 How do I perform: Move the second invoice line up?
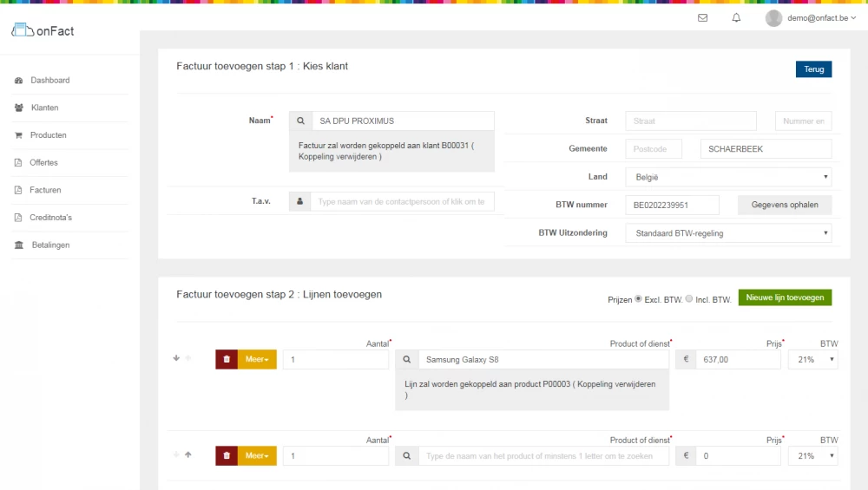click(x=187, y=454)
